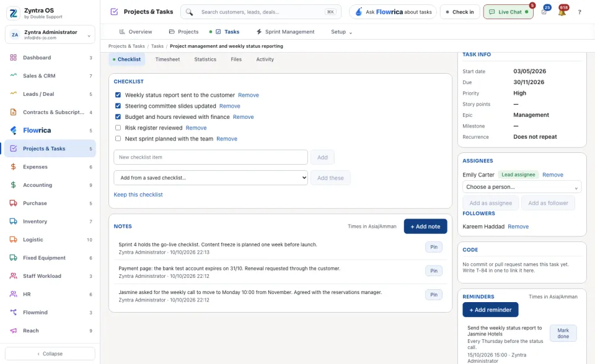Uncheck Budget and hours reviewed with finance
Viewport: 595px width, 364px height.
pyautogui.click(x=118, y=117)
